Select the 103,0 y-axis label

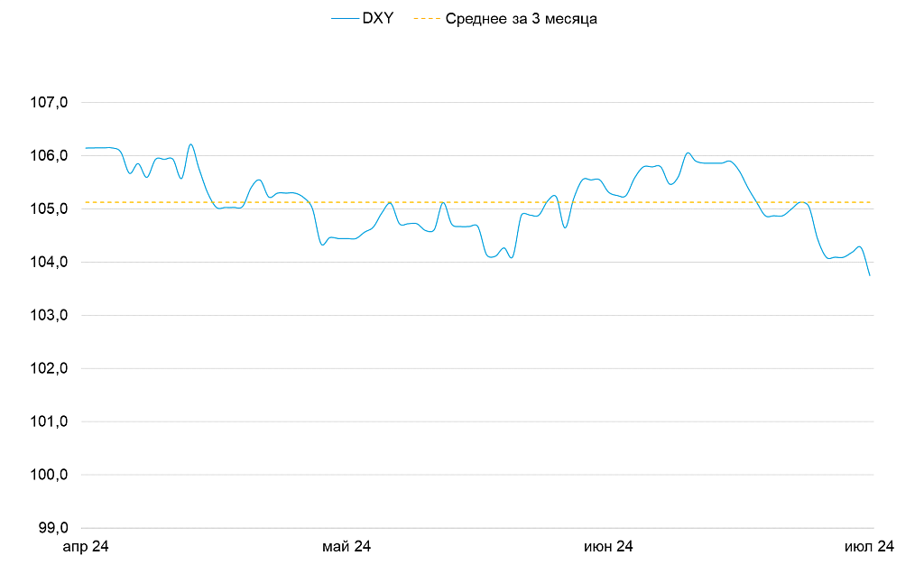(x=50, y=316)
